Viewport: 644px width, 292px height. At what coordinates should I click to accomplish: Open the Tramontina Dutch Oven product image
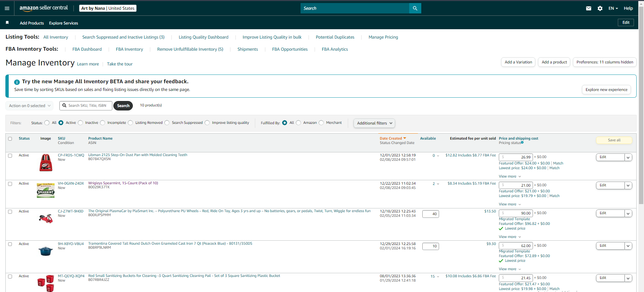(46, 251)
